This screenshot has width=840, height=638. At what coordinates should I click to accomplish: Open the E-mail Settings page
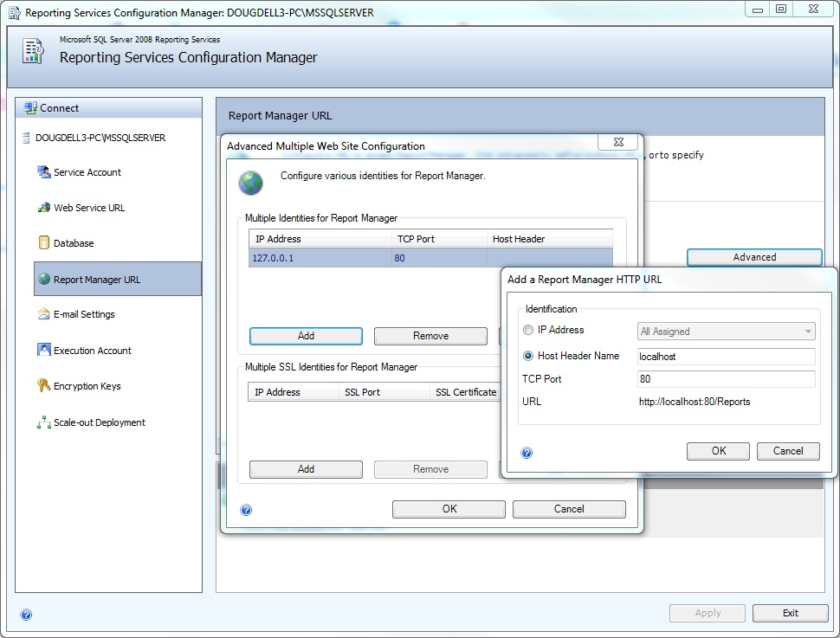84,314
